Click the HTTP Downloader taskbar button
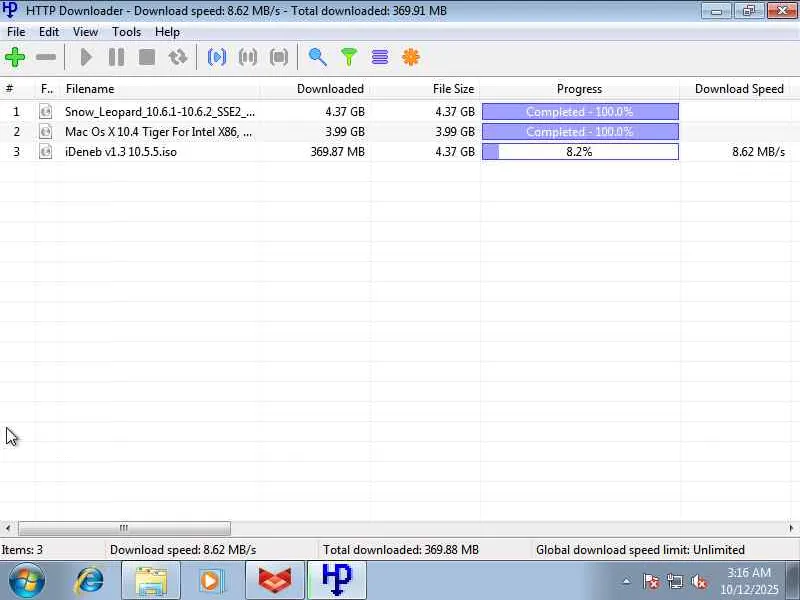Image resolution: width=800 pixels, height=600 pixels. pos(337,581)
